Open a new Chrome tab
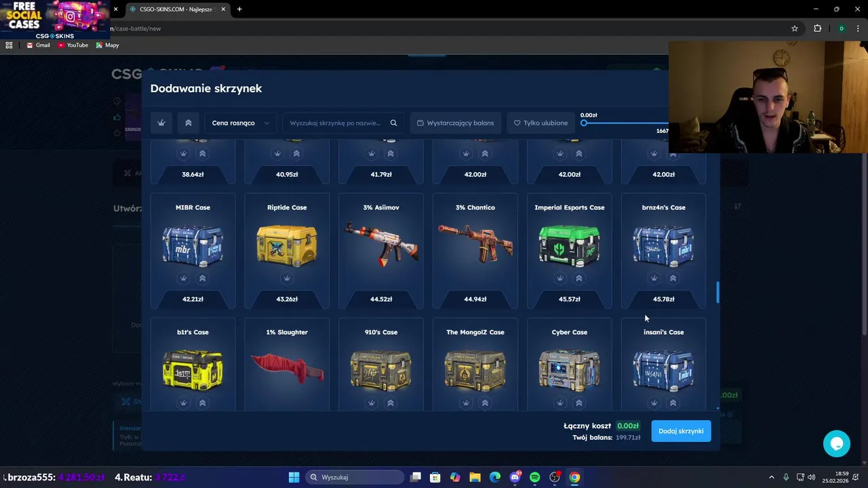The width and height of the screenshot is (868, 488). click(x=239, y=9)
